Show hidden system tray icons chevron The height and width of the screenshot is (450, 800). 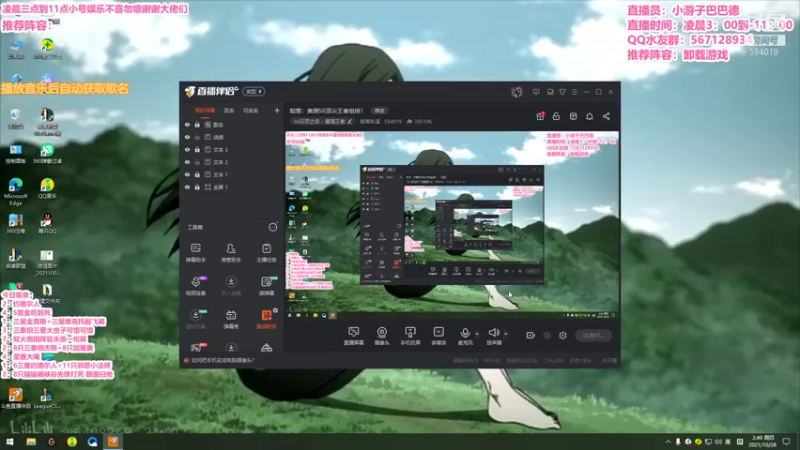(x=668, y=442)
